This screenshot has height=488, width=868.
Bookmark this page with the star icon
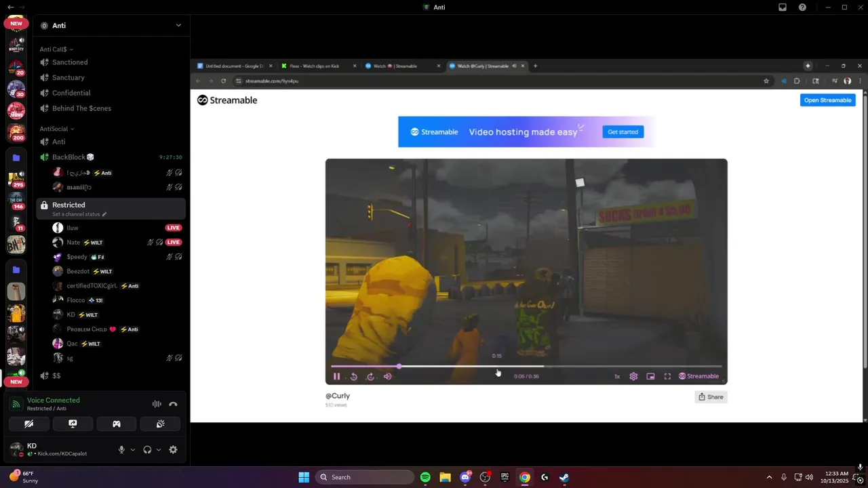(x=766, y=81)
